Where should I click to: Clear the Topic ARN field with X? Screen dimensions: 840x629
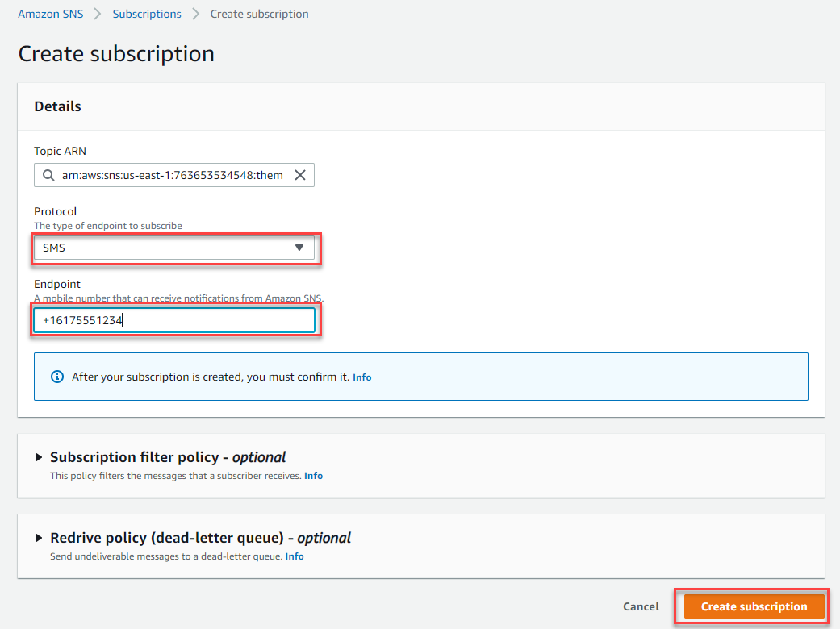coord(300,175)
